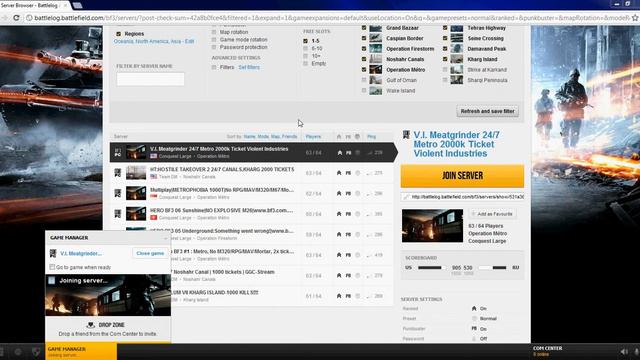
Task: Click the shield icon in bottom-left bar
Action: coord(36,351)
